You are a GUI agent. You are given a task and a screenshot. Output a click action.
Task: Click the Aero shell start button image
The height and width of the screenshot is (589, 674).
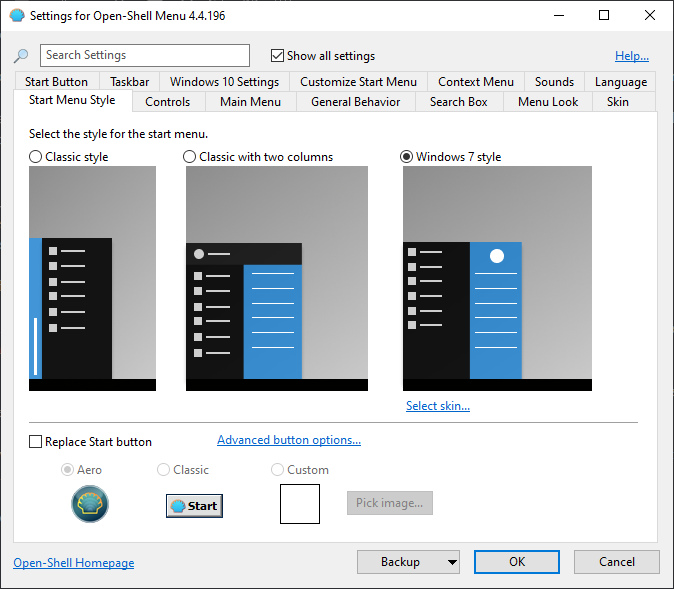coord(90,504)
